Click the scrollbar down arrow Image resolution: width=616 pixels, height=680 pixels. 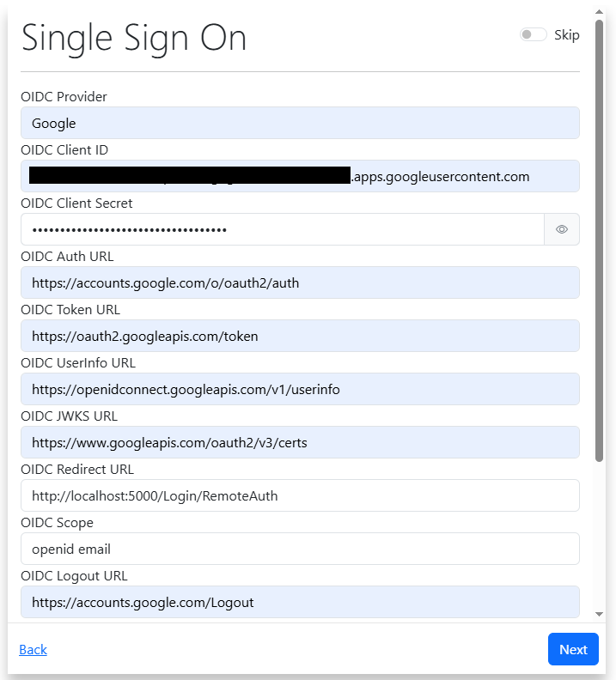599,614
